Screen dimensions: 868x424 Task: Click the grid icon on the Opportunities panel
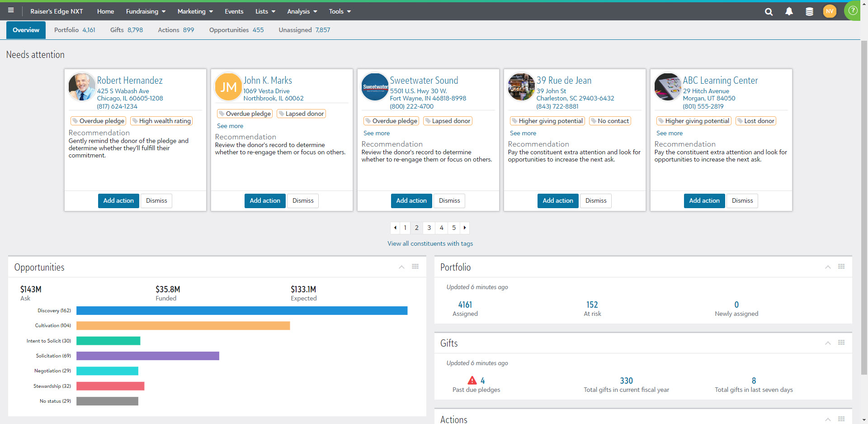415,267
